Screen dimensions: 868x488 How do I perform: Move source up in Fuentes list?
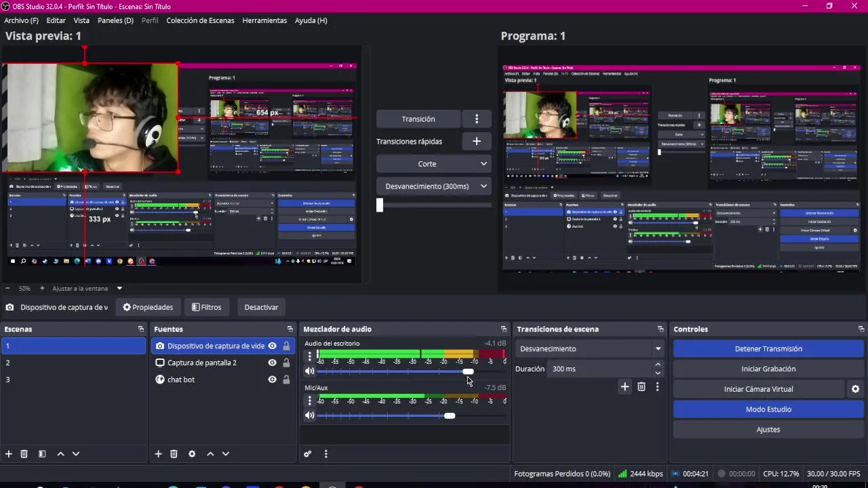pyautogui.click(x=210, y=453)
